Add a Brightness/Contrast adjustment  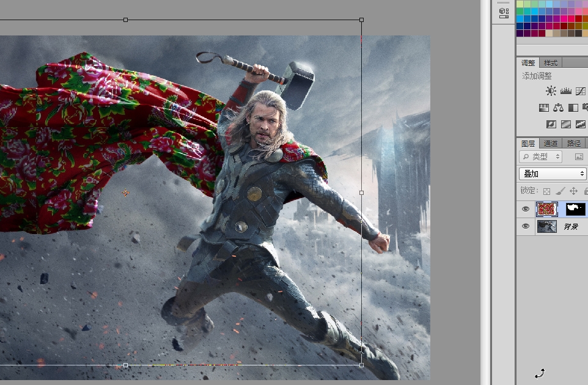click(551, 90)
